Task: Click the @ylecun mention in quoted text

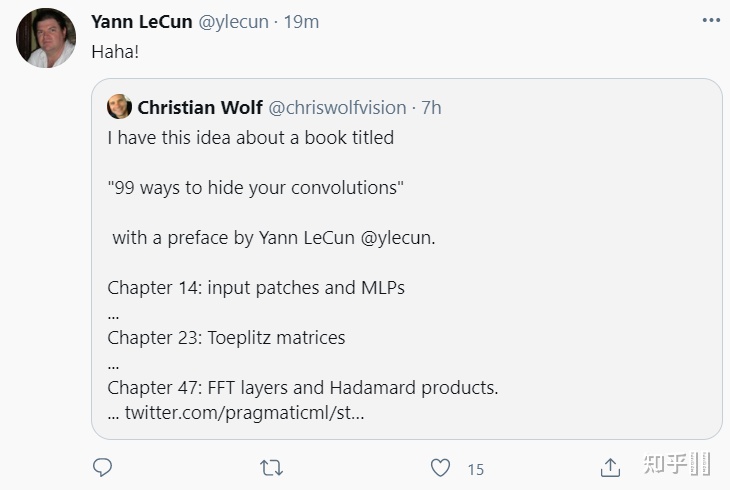Action: (x=398, y=238)
